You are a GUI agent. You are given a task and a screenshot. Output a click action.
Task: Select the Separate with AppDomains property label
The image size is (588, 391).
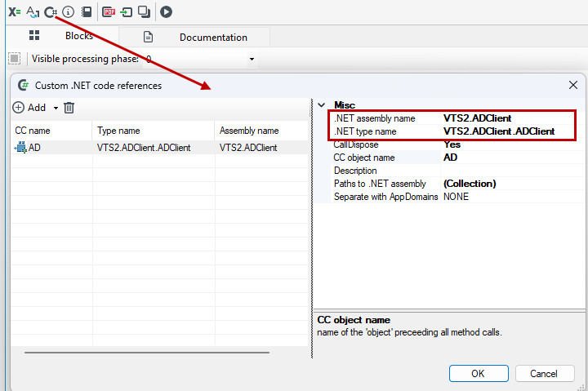point(385,197)
